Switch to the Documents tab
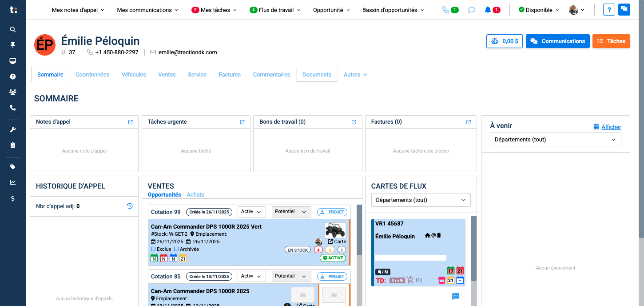The width and height of the screenshot is (644, 306). tap(316, 74)
